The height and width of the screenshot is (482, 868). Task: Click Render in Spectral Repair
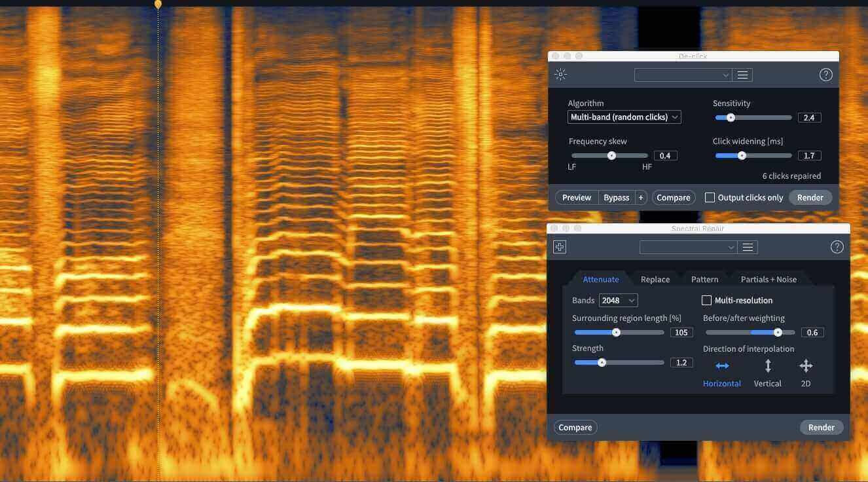822,428
